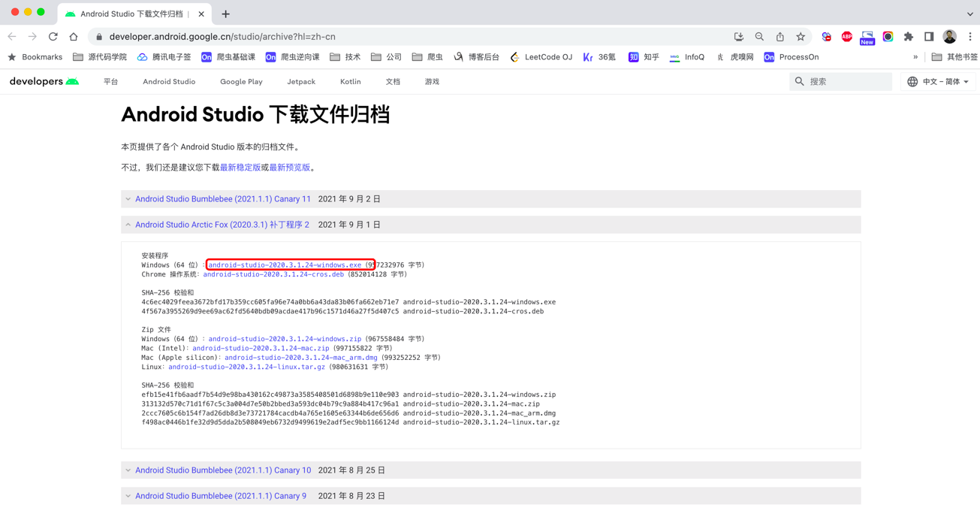Click the search magnifier icon on developers site
Image resolution: width=980 pixels, height=508 pixels.
click(799, 81)
